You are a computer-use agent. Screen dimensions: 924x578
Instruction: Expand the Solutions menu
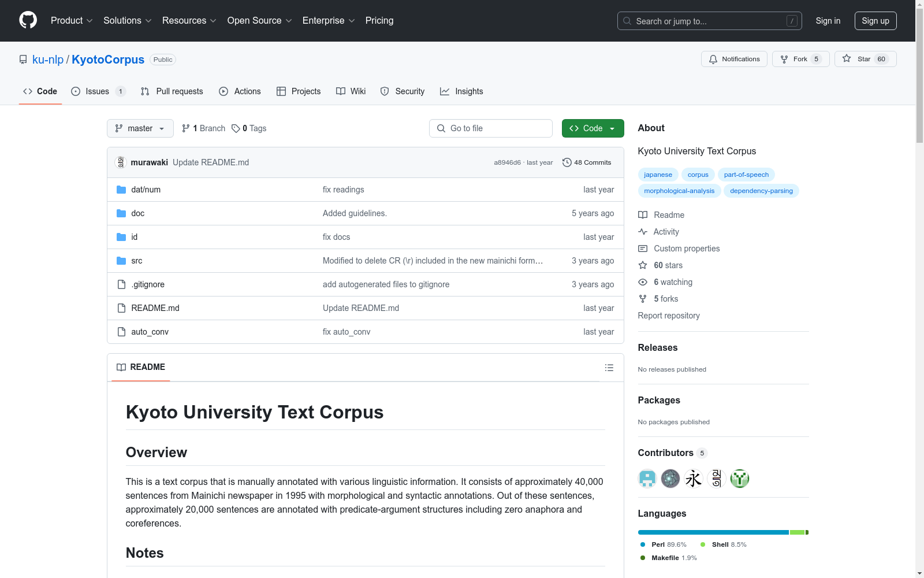(x=128, y=21)
